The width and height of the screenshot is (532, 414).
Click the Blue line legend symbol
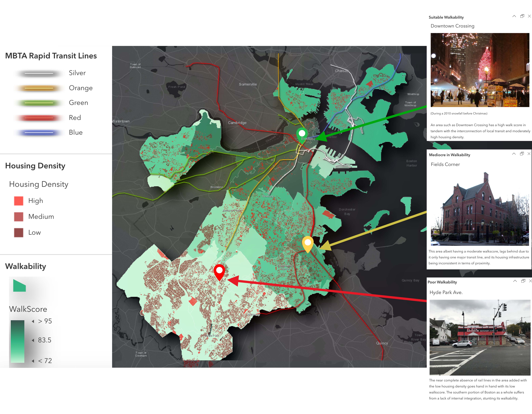(x=39, y=133)
